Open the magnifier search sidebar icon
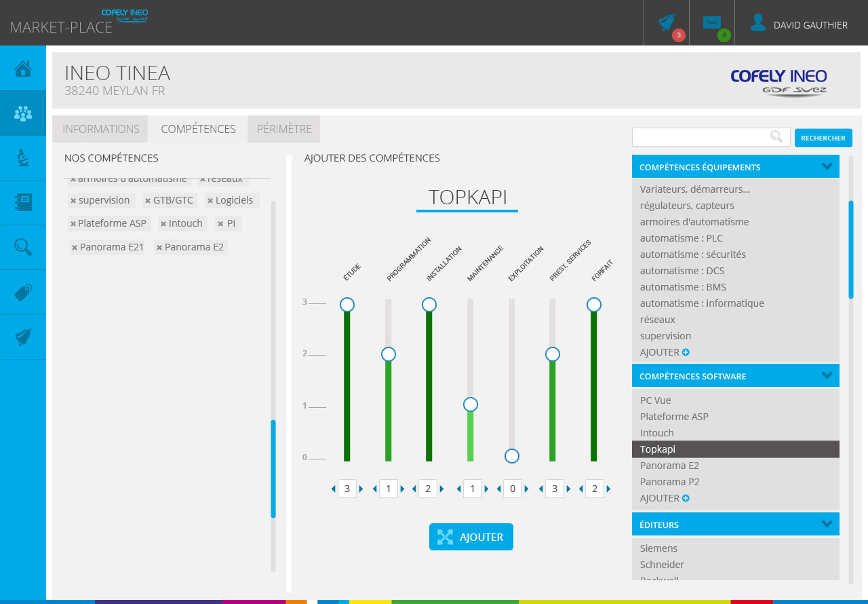Viewport: 868px width, 604px height. coord(23,247)
